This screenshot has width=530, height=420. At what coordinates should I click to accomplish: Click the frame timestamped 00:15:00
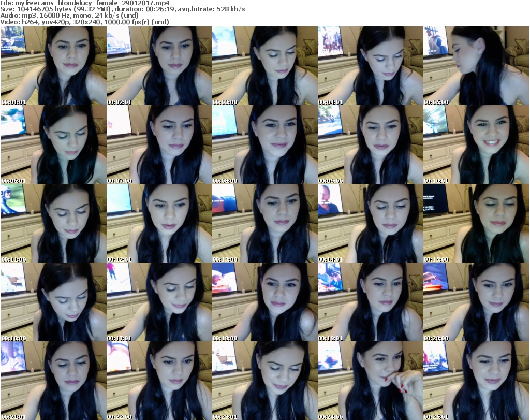476,223
